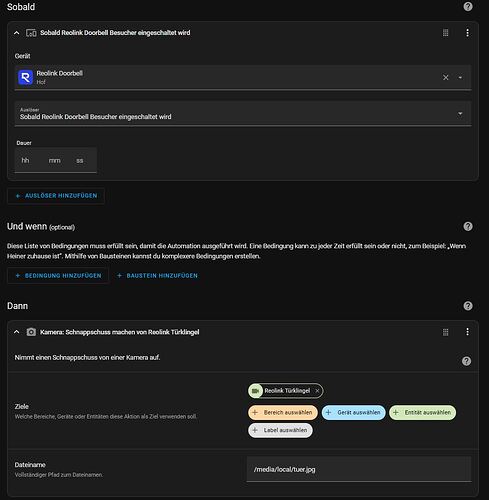Open the action card three-dot menu
This screenshot has height=500, width=489.
pos(467,332)
